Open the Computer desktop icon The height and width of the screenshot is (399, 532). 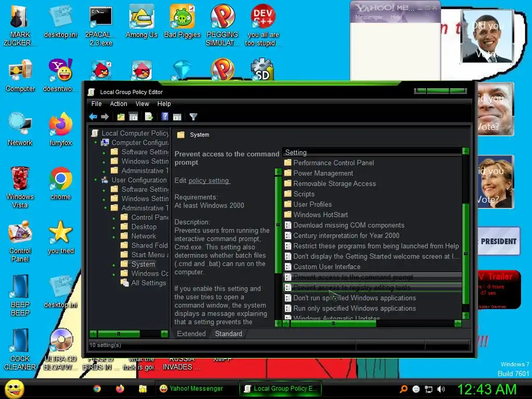pos(20,75)
